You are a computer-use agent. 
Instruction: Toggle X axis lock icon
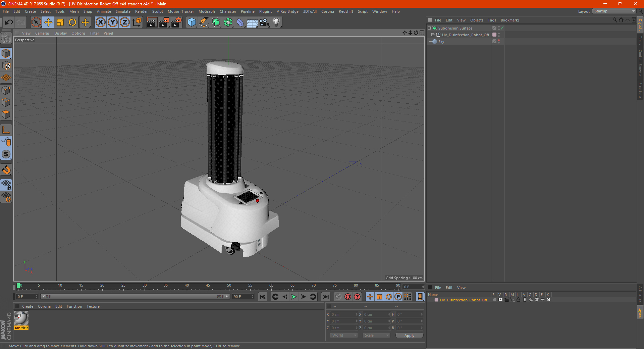click(100, 22)
